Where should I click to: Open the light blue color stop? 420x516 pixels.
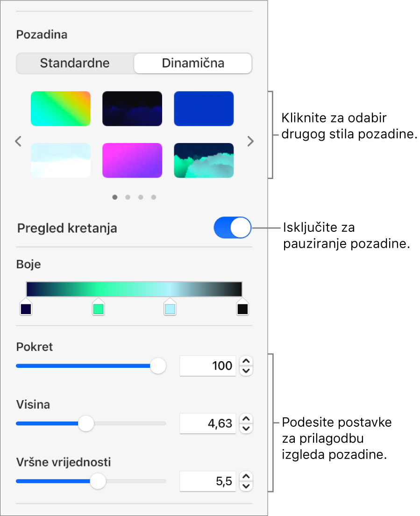(170, 307)
